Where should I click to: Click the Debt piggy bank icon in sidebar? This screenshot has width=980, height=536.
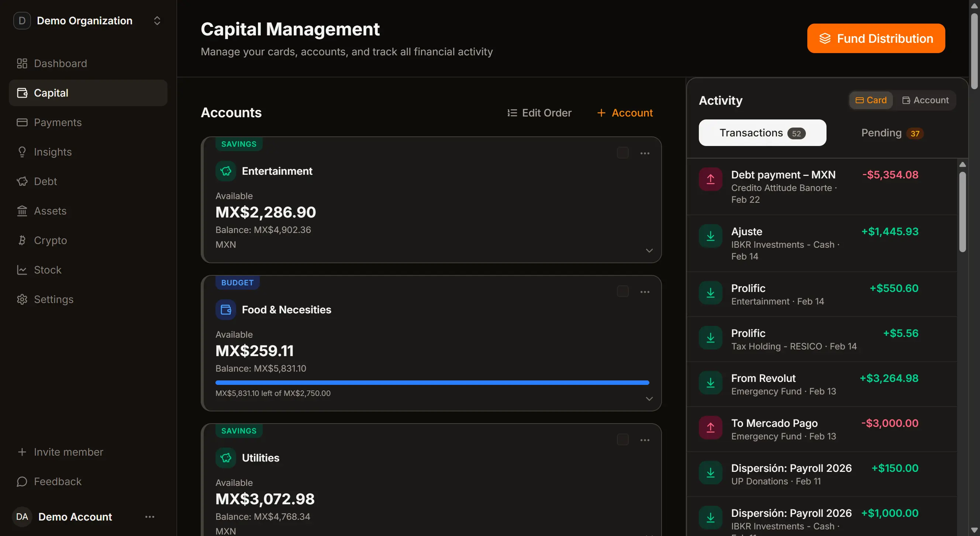tap(22, 181)
